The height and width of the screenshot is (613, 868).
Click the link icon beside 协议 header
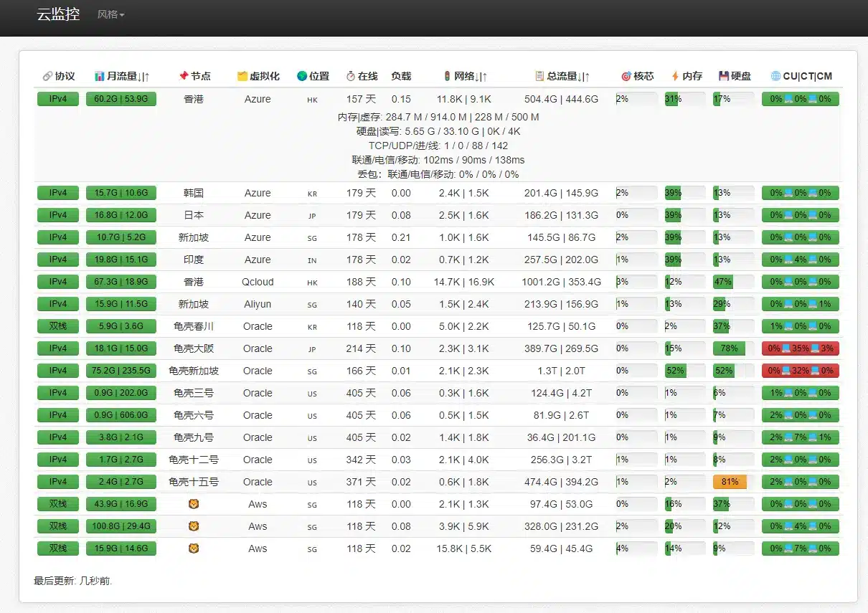(x=47, y=76)
